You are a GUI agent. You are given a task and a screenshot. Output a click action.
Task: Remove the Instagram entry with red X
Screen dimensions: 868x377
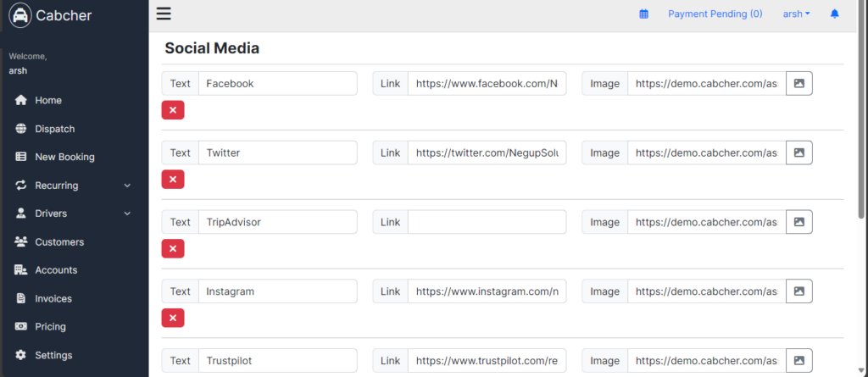click(x=173, y=318)
